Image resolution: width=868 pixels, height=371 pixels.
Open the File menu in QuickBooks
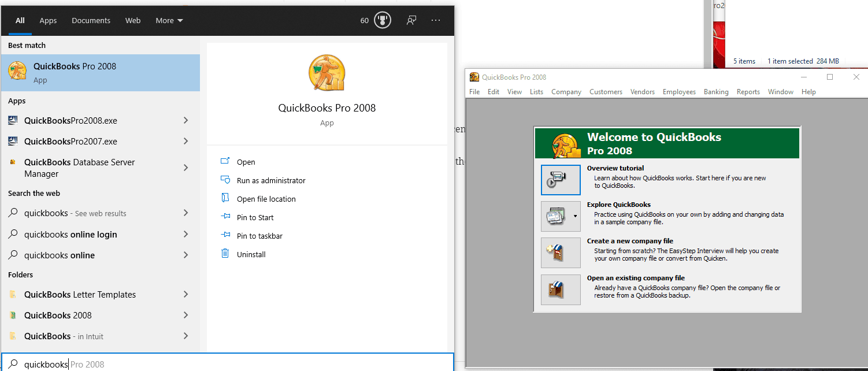(x=474, y=92)
